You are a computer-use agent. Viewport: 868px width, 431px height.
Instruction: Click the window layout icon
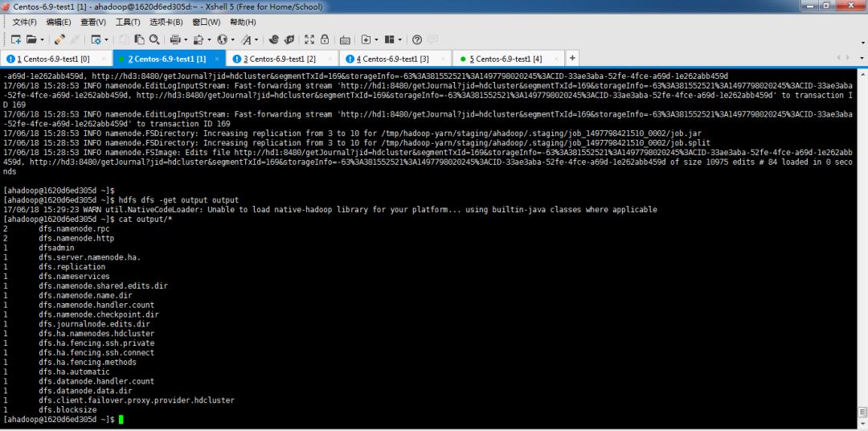coord(389,39)
